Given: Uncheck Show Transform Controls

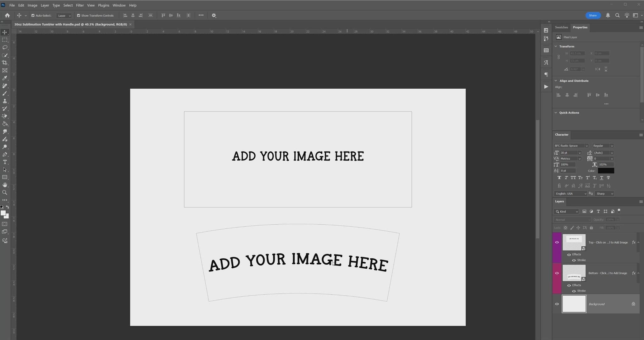Looking at the screenshot, I should (79, 15).
